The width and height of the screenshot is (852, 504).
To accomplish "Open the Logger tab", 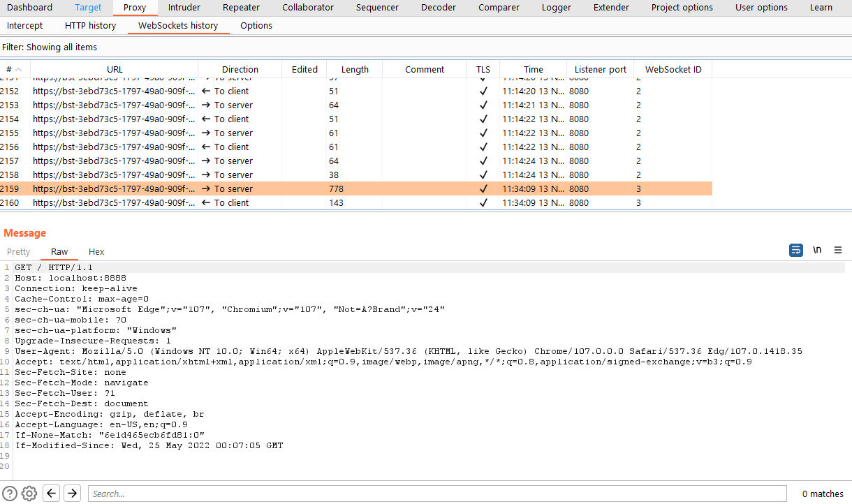I will 557,8.
